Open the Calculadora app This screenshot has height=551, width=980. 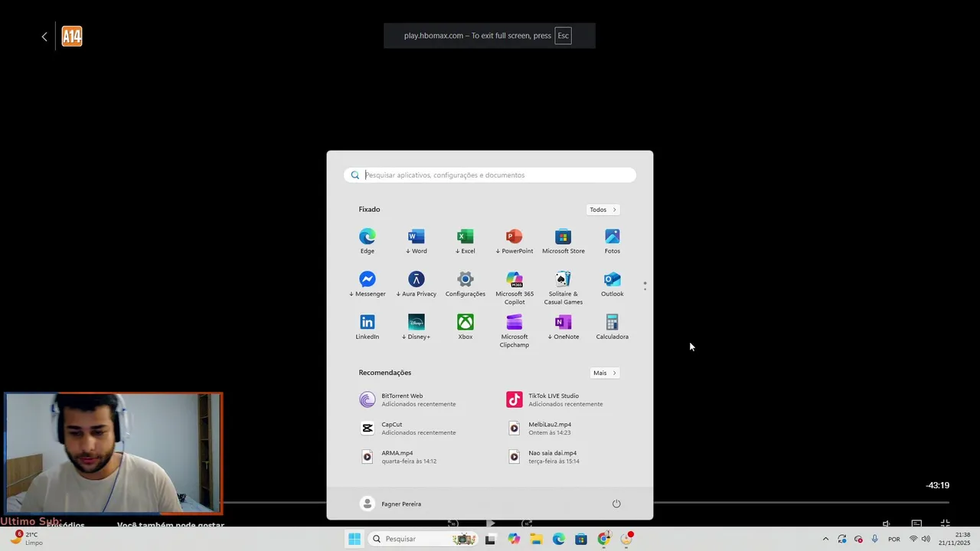[x=612, y=327]
